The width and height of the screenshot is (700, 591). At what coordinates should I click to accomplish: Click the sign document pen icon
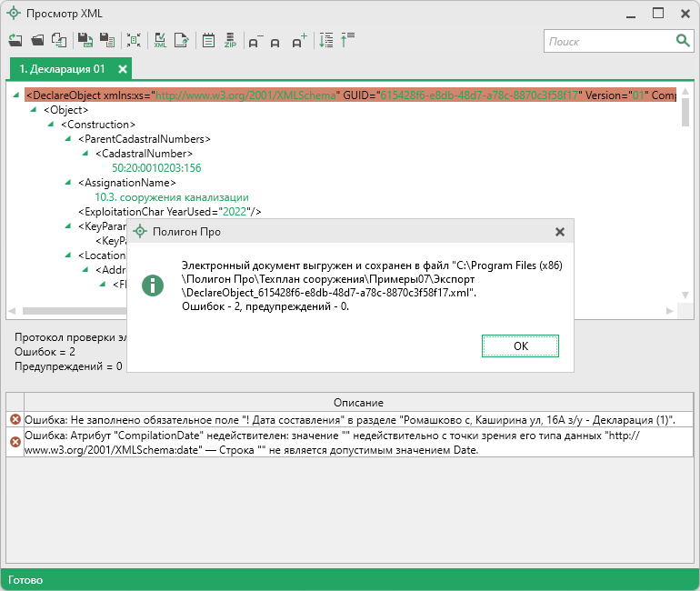point(182,41)
